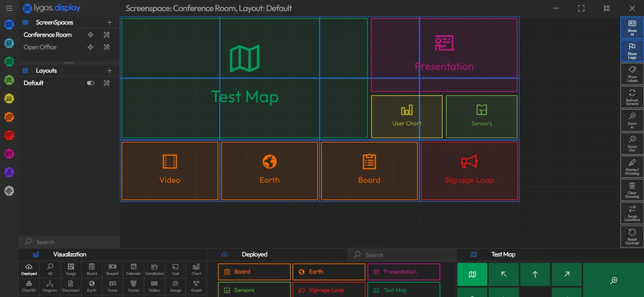644x297 pixels.
Task: Open edit tools for Default layout
Action: (x=107, y=83)
